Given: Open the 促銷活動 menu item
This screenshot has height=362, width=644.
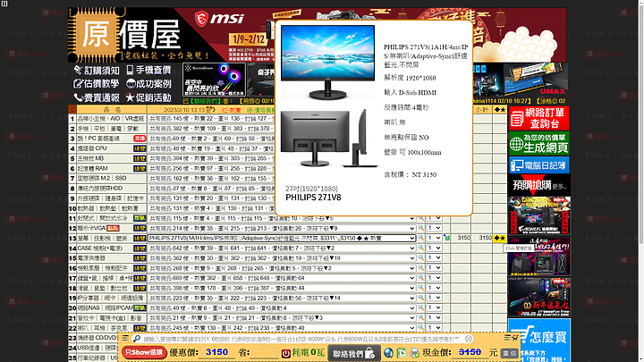Looking at the screenshot, I should [148, 97].
